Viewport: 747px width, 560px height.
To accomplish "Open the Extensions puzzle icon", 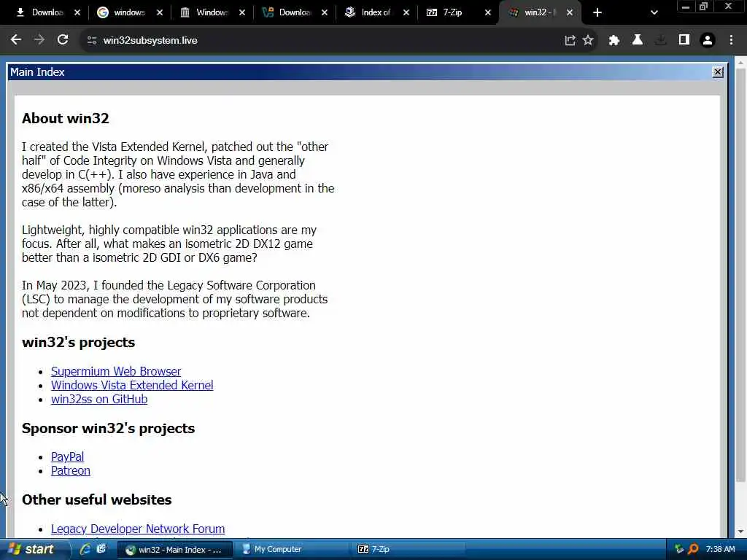I will pyautogui.click(x=614, y=41).
